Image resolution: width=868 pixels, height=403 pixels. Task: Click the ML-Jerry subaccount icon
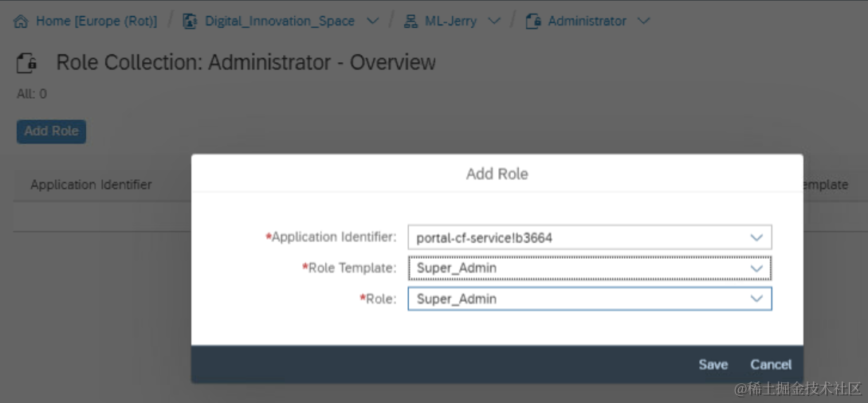(410, 22)
